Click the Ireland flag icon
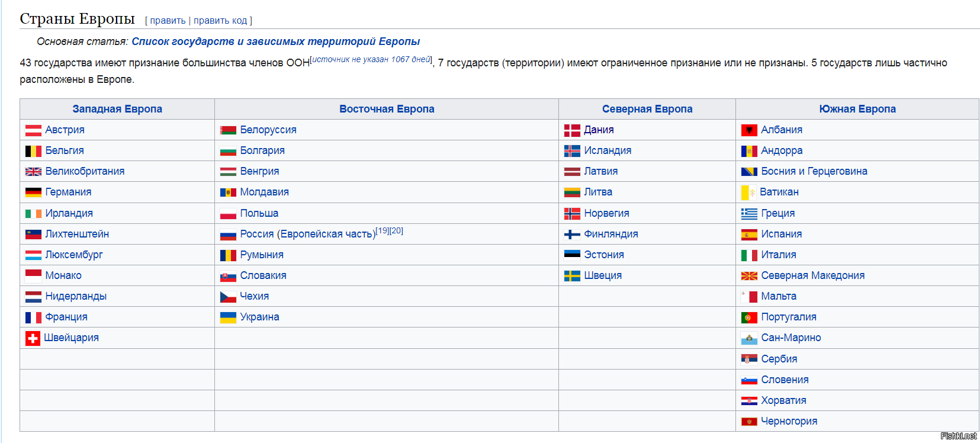 pyautogui.click(x=33, y=214)
